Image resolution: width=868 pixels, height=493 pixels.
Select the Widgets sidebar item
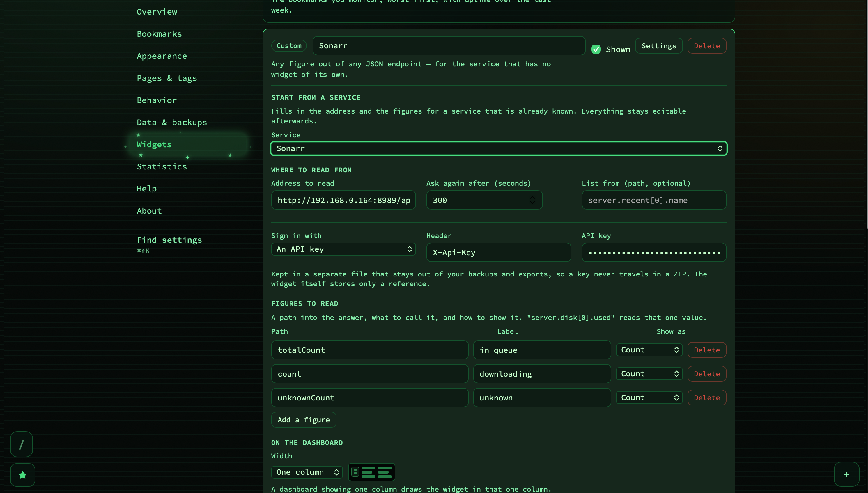click(188, 145)
